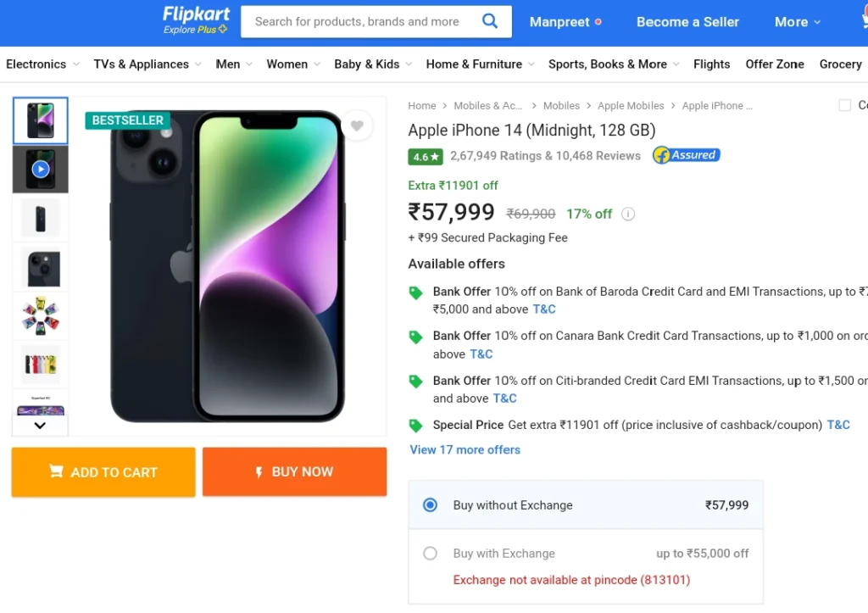Select Buy with Exchange radio button

430,553
